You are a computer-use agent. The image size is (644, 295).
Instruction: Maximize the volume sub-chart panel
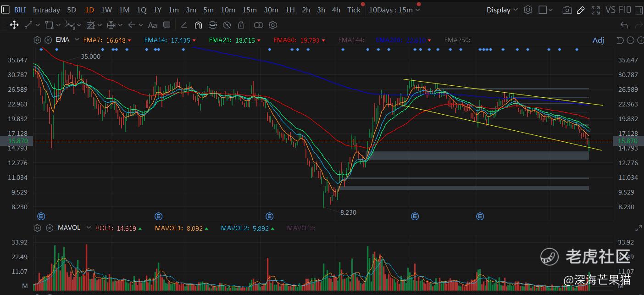point(638,228)
